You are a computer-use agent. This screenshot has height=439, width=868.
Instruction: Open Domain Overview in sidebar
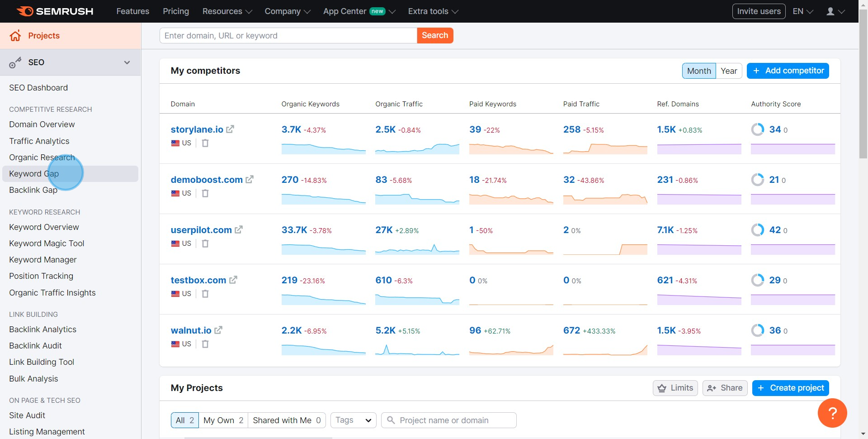42,124
